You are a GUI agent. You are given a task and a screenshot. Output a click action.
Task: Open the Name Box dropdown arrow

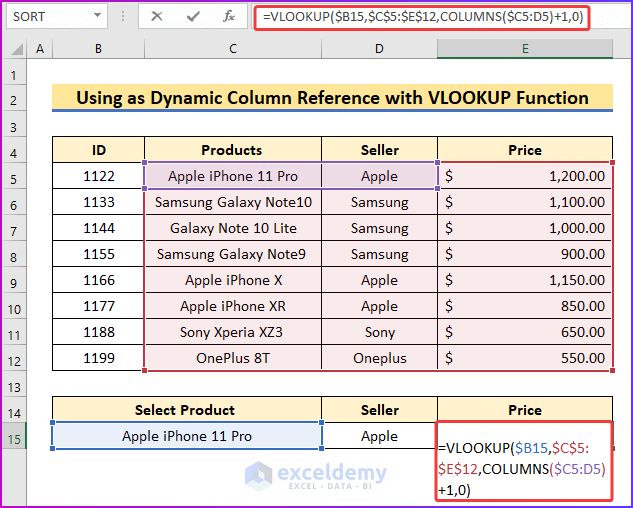tap(97, 16)
